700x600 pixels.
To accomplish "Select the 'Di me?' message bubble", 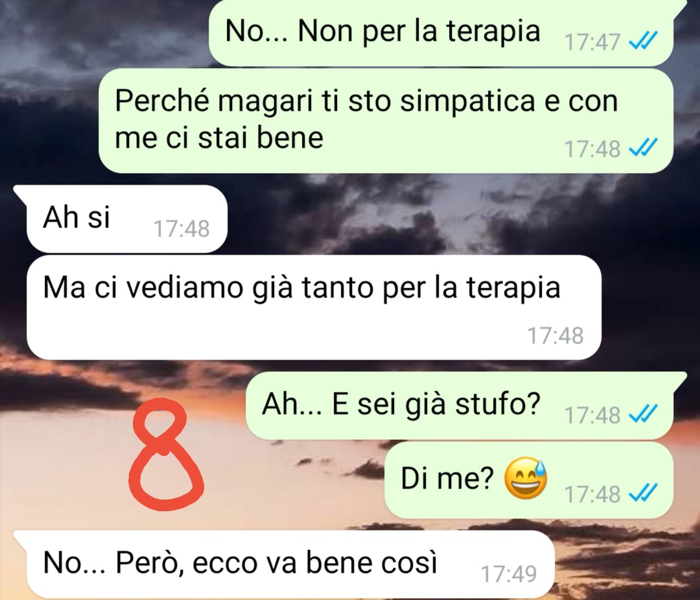I will coord(529,480).
